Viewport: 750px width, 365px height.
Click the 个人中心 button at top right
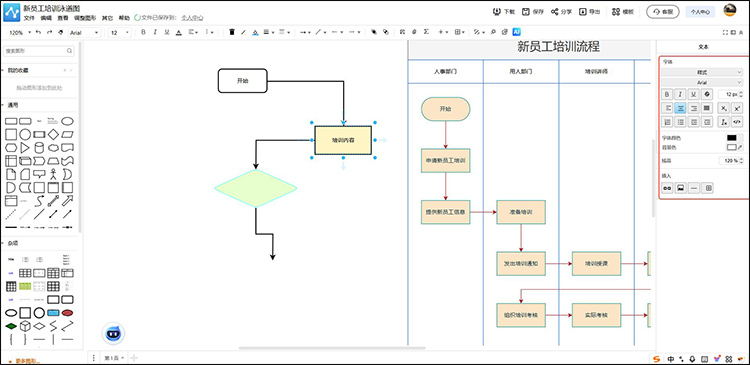(700, 12)
